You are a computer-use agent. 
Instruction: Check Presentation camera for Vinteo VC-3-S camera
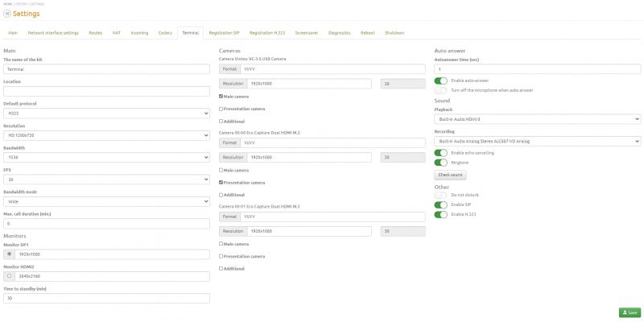221,109
